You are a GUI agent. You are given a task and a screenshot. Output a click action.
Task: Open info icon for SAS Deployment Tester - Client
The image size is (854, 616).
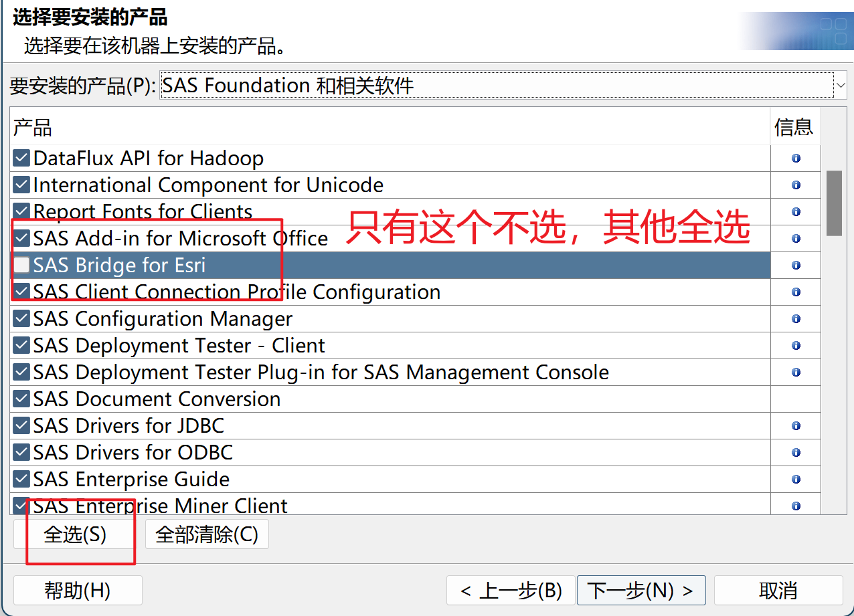(x=796, y=346)
